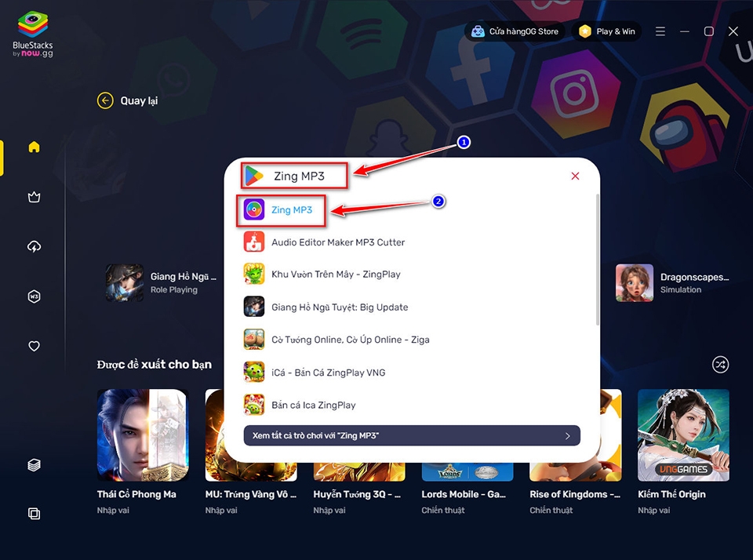The image size is (753, 560).
Task: Click the Dragonscapes Simulation label
Action: pos(681,289)
